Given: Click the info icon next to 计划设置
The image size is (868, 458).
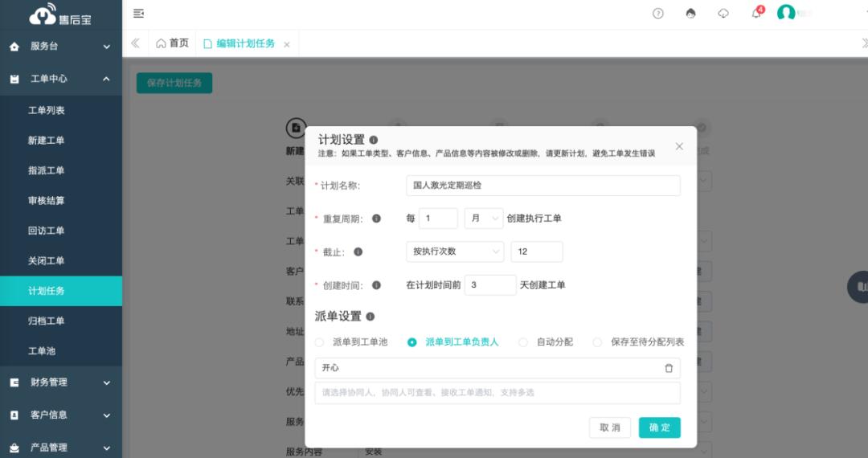Looking at the screenshot, I should click(x=374, y=140).
